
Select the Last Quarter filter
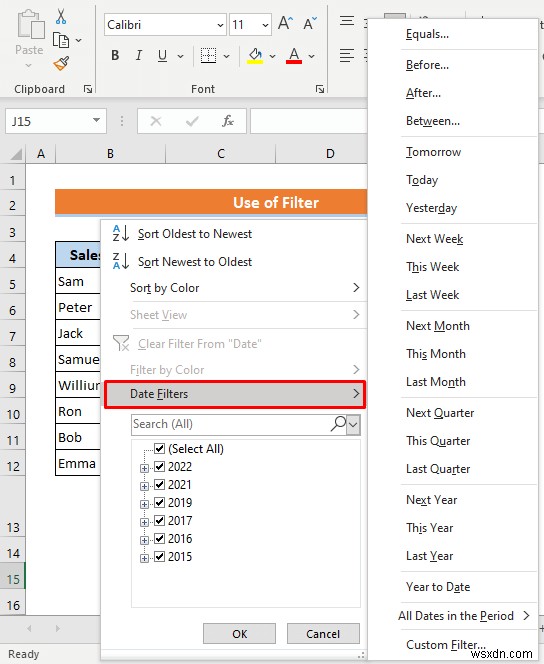point(438,469)
